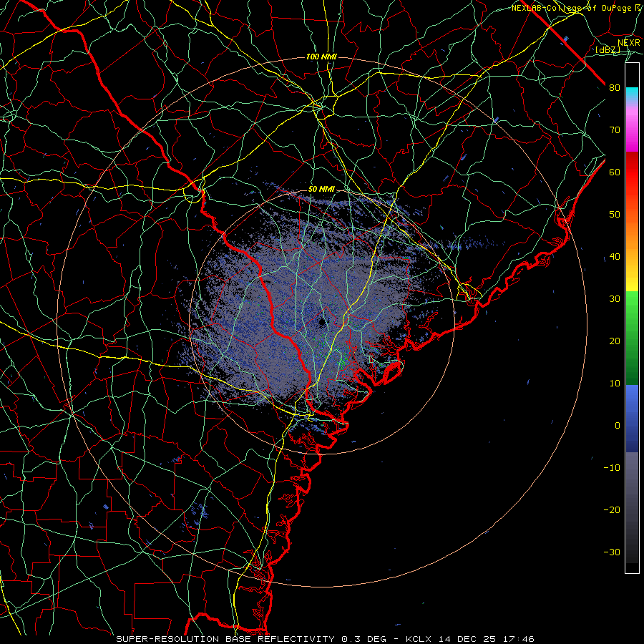Click the 70 value on color scale
The image size is (644, 644).
[615, 130]
